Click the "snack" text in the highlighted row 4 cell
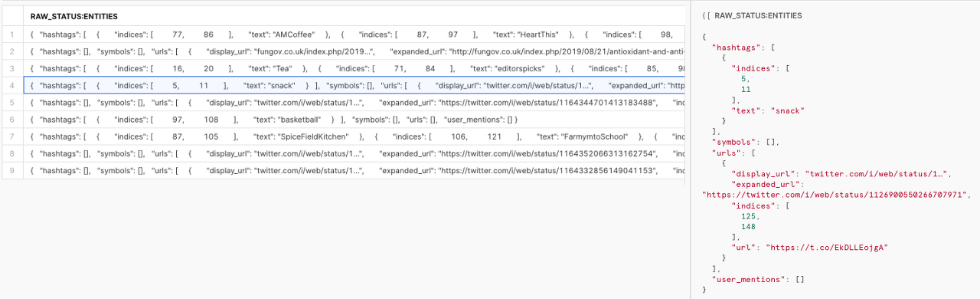Screen dimensions: 980x299 (280, 85)
